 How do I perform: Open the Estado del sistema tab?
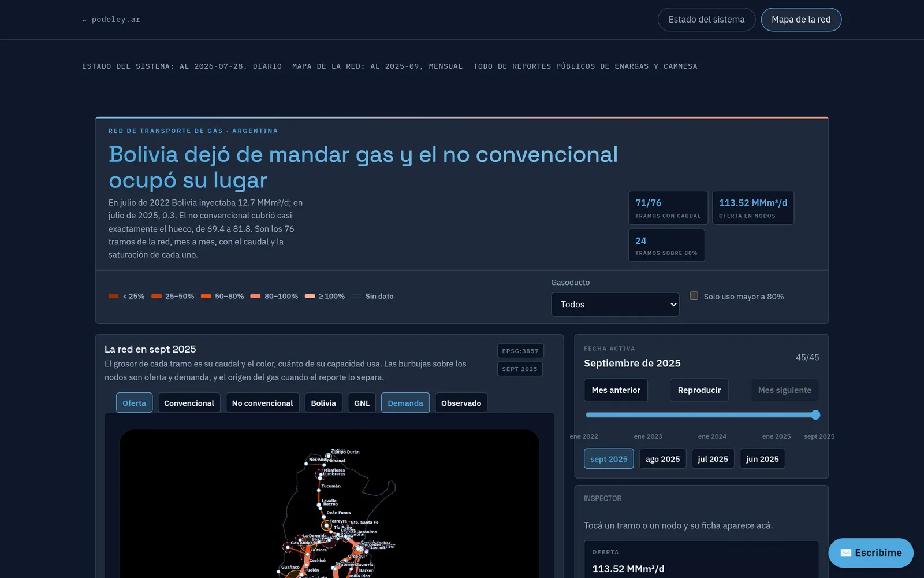coord(706,20)
